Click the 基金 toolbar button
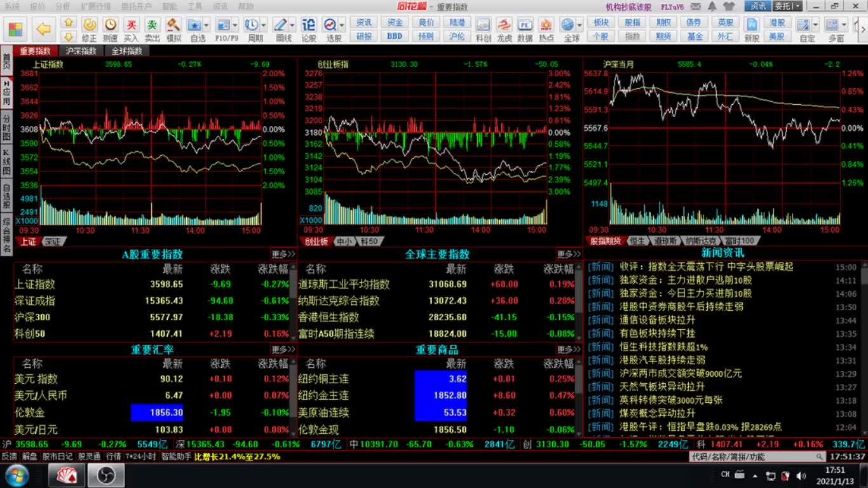 (695, 36)
